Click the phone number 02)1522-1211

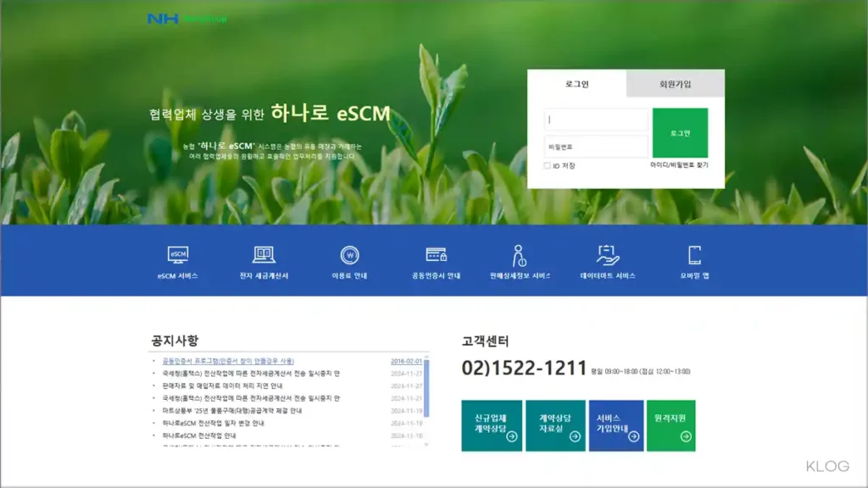[524, 368]
